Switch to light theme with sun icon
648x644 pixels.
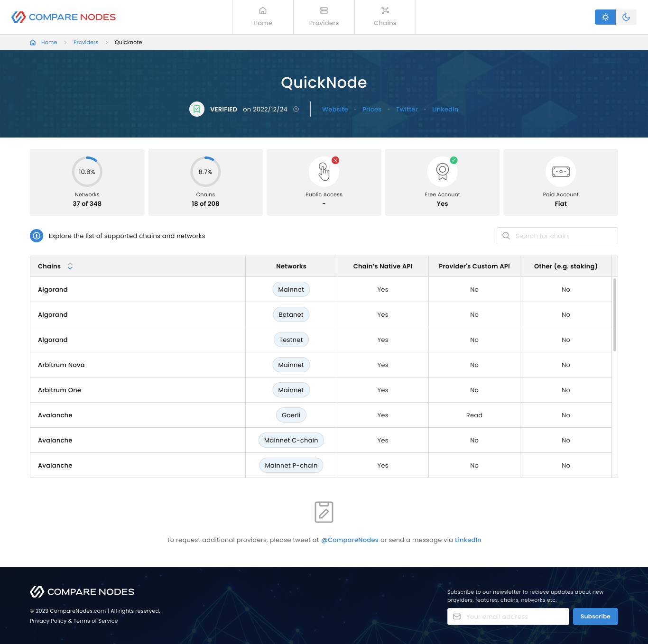click(605, 17)
